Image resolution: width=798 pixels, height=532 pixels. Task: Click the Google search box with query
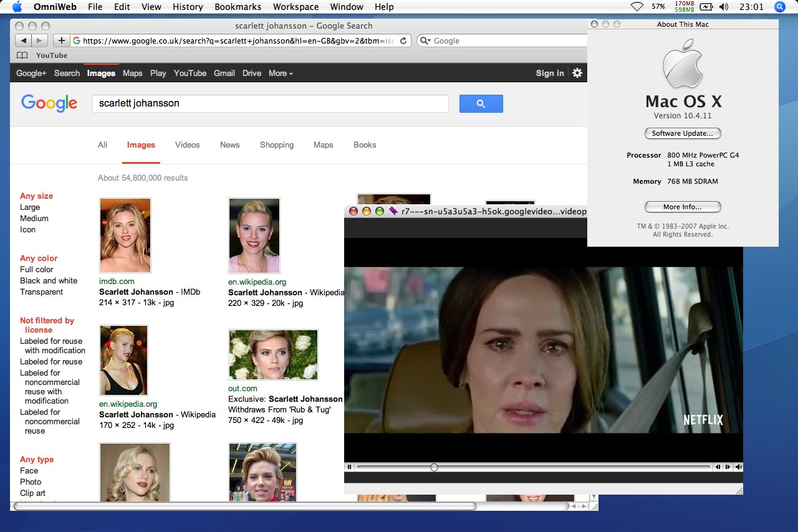click(271, 103)
